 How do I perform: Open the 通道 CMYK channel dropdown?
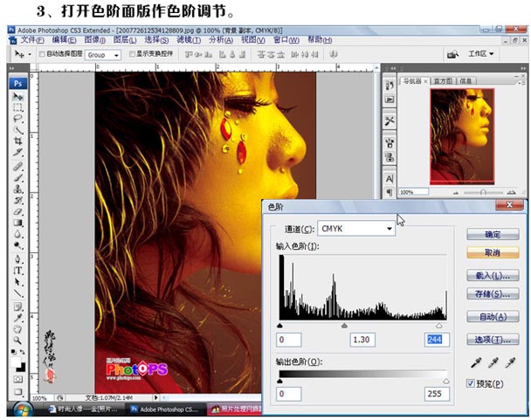click(x=356, y=229)
